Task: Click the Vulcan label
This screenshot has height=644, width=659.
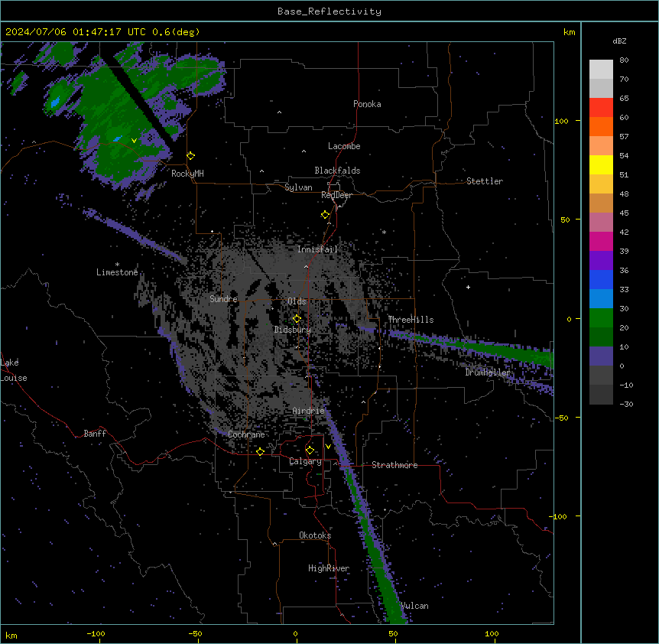Action: point(415,606)
